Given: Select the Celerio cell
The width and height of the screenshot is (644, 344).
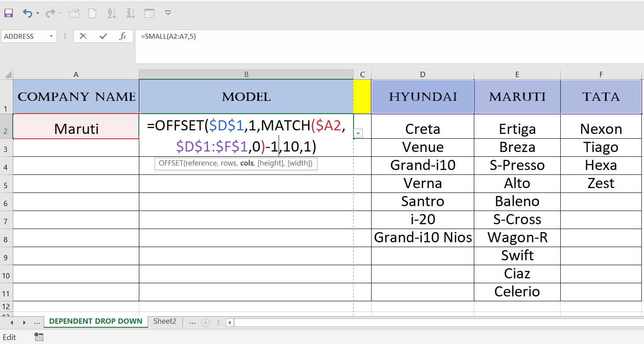Looking at the screenshot, I should [x=517, y=292].
